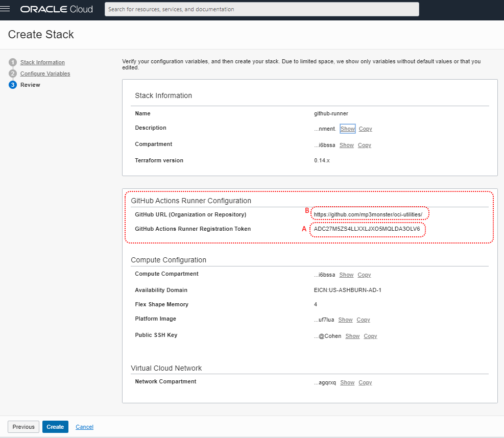504x438 pixels.
Task: Click step 2 circle icon
Action: 13,74
